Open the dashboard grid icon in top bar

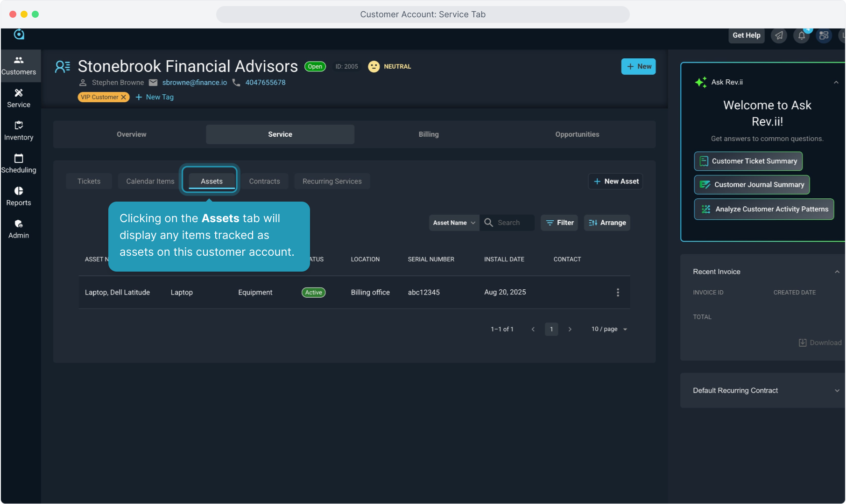coord(824,35)
